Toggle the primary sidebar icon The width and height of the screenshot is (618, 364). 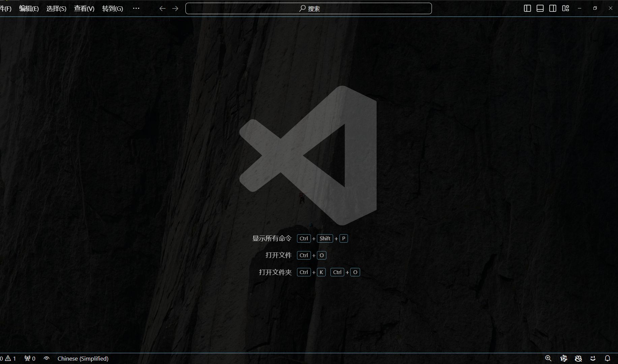click(527, 8)
